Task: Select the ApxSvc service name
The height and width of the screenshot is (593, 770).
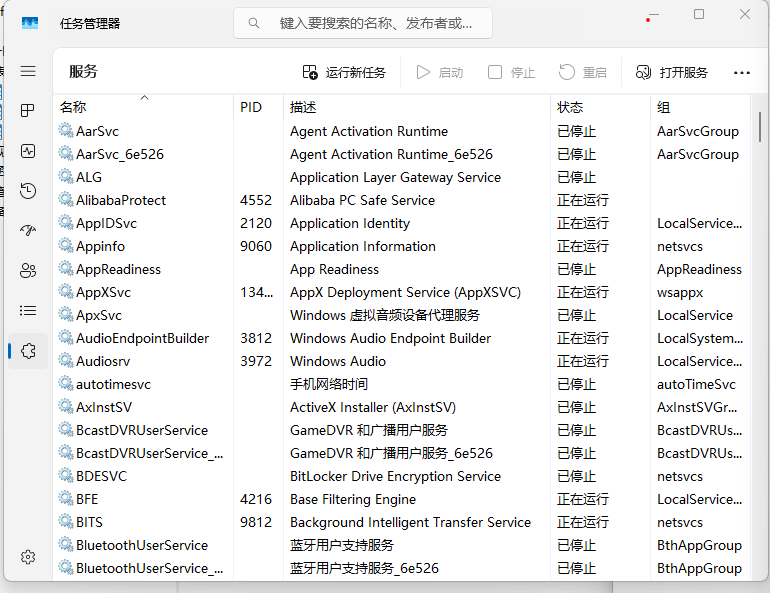Action: [99, 315]
